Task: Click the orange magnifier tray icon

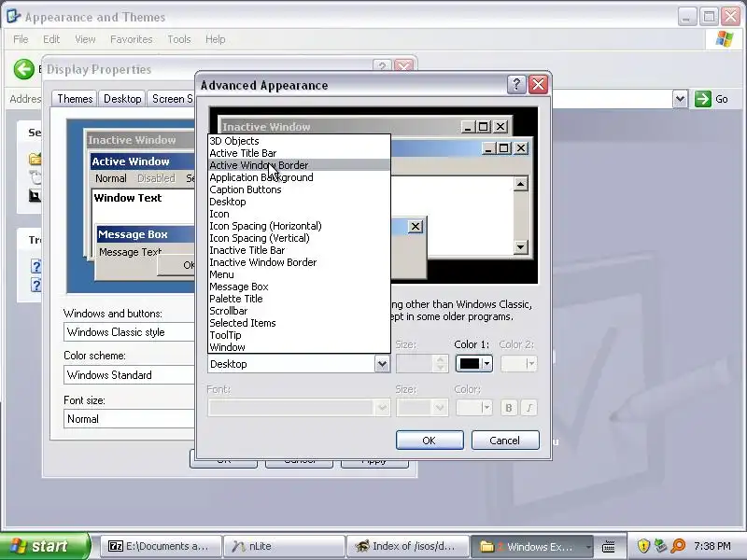Action: [x=678, y=546]
